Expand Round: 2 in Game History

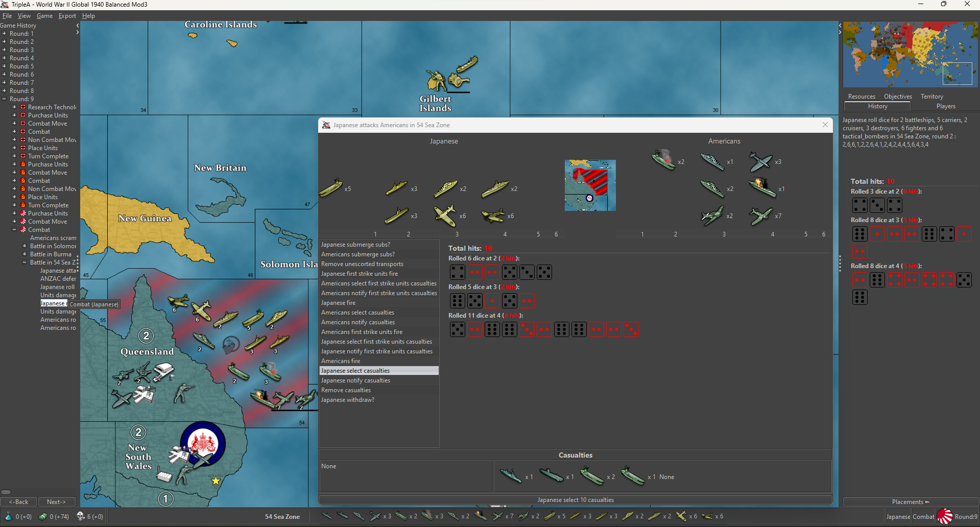point(4,41)
